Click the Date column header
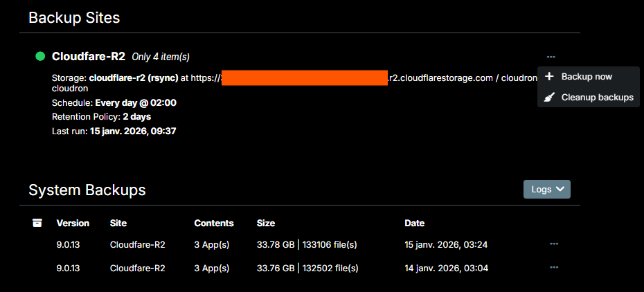 point(414,223)
